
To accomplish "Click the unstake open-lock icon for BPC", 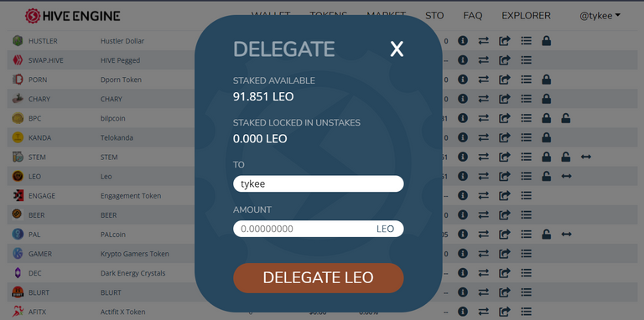I will 565,118.
